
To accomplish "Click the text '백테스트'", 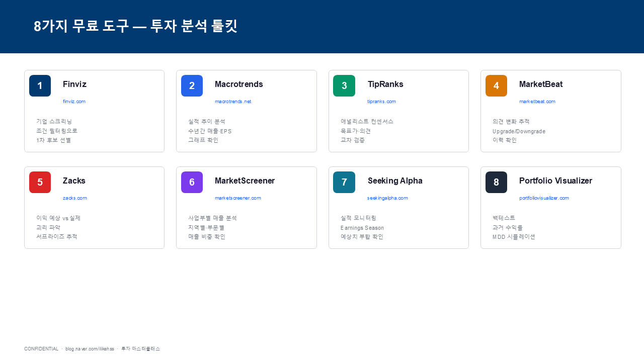I will (504, 218).
